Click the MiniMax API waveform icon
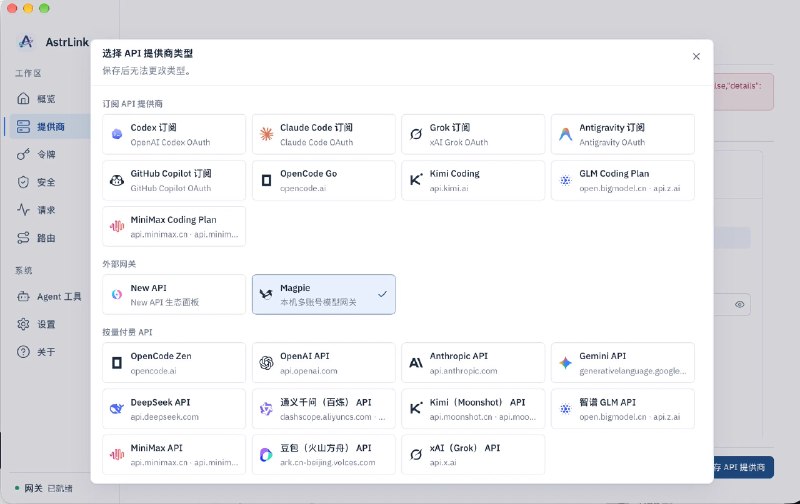 click(117, 455)
